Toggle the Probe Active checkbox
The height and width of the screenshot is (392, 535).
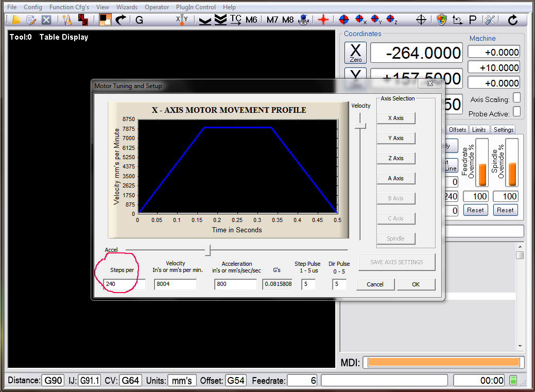tap(516, 111)
